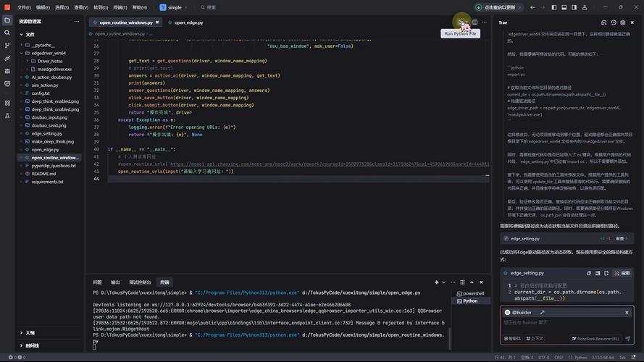Maximize the terminal panel with up chevron
The width and height of the screenshot is (644, 362).
tap(472, 282)
